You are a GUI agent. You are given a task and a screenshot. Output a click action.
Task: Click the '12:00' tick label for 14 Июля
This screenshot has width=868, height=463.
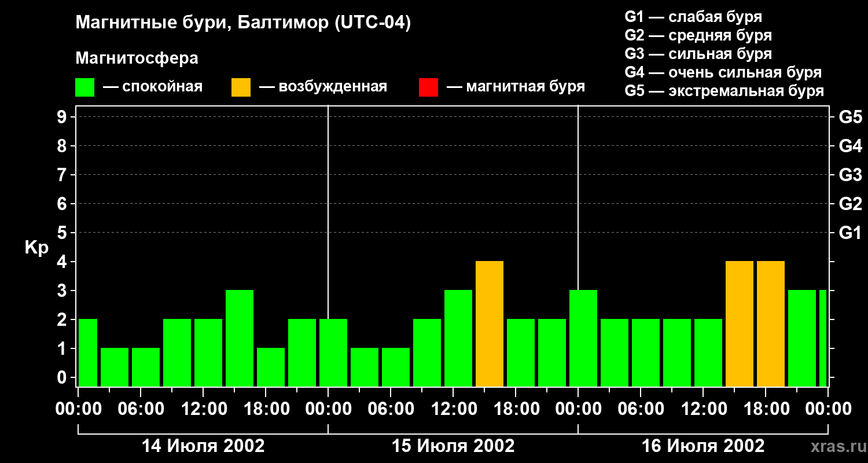point(203,409)
